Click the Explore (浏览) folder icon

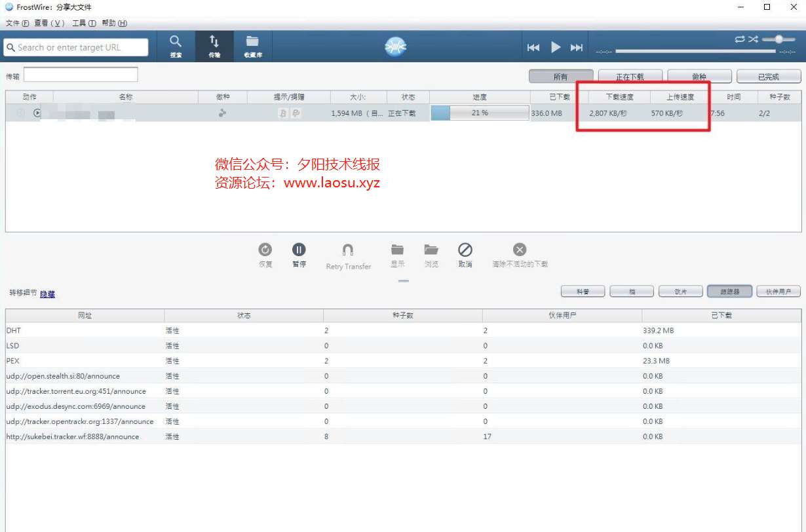(431, 250)
